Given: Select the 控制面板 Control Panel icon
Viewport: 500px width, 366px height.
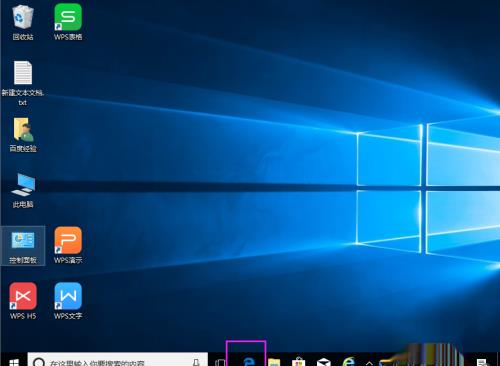Looking at the screenshot, I should [x=23, y=247].
